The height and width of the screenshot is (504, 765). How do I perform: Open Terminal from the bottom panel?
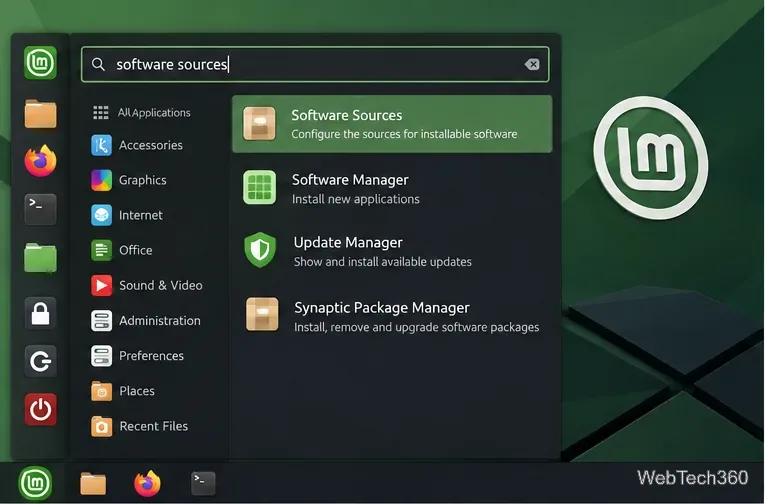[x=203, y=483]
